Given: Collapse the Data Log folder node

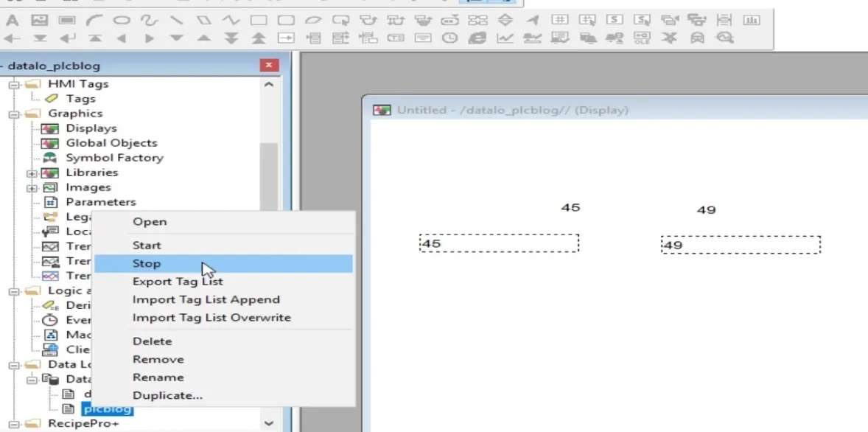Looking at the screenshot, I should 14,364.
